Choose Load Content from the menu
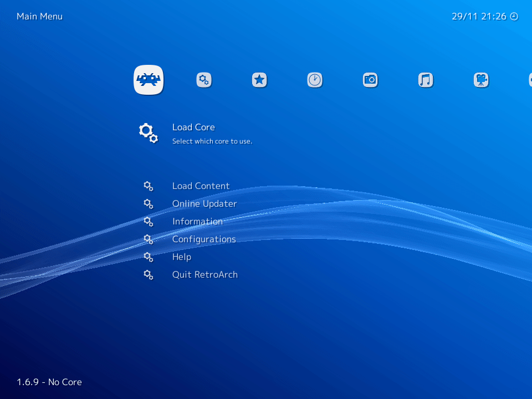Image resolution: width=532 pixels, height=399 pixels. [x=201, y=186]
